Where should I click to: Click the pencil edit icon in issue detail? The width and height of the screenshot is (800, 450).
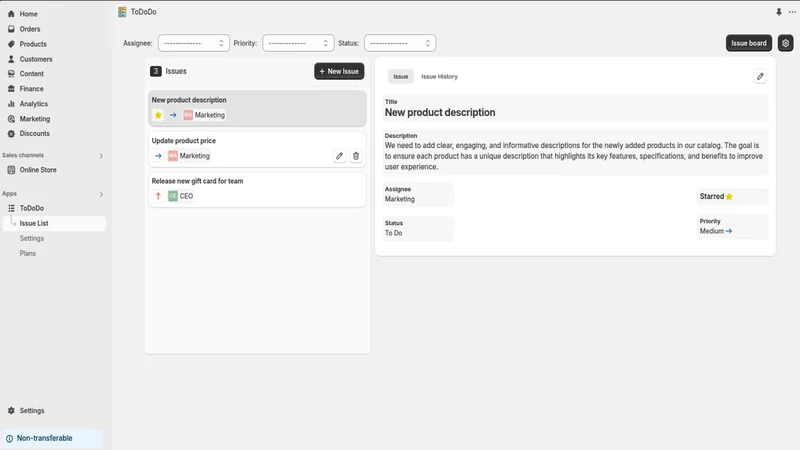tap(760, 77)
